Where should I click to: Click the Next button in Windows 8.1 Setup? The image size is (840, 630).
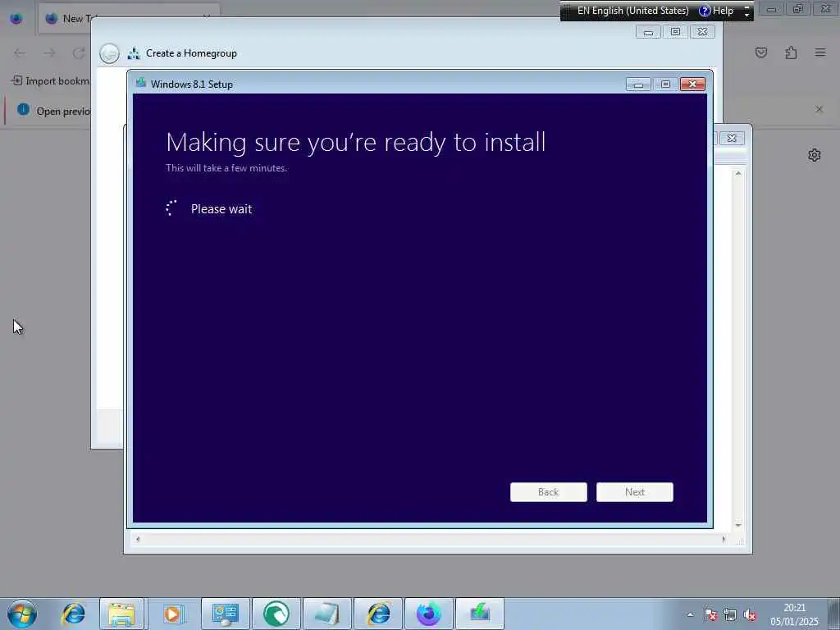coord(634,492)
